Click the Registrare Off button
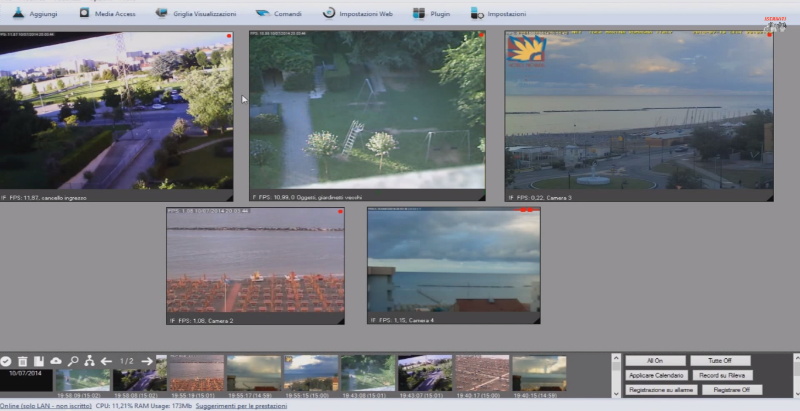This screenshot has width=800, height=411. click(x=733, y=389)
